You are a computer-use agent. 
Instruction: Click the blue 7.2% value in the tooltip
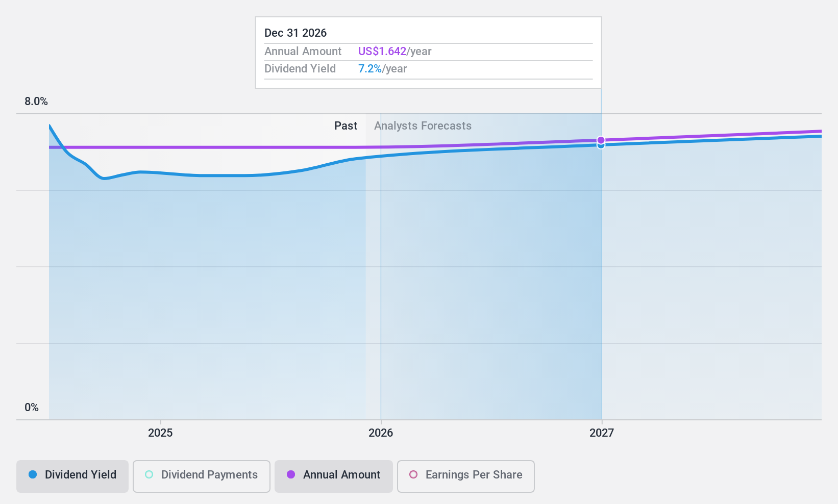click(x=369, y=68)
